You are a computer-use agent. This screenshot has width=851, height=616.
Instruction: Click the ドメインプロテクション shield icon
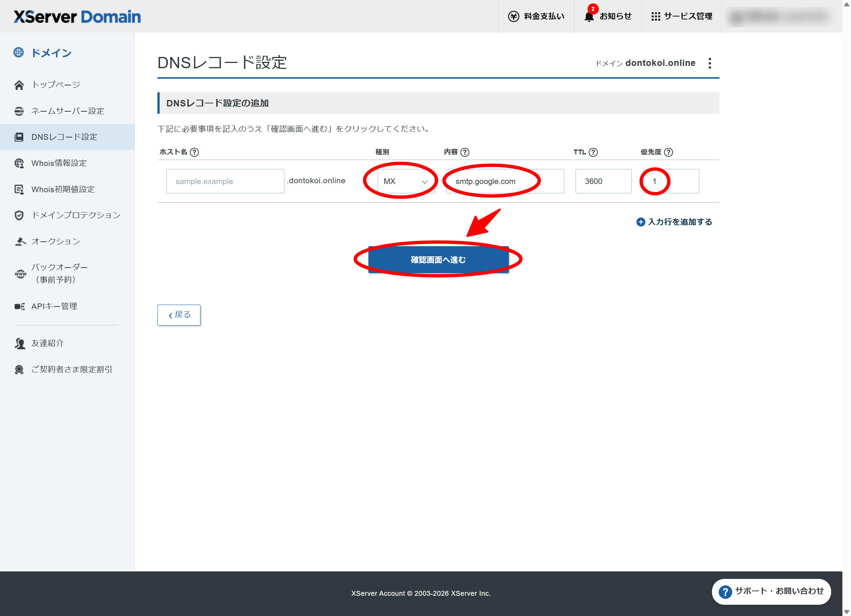pyautogui.click(x=19, y=215)
